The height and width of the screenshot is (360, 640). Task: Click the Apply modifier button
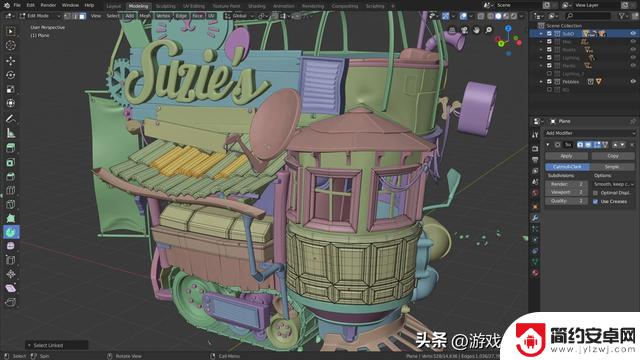point(567,156)
